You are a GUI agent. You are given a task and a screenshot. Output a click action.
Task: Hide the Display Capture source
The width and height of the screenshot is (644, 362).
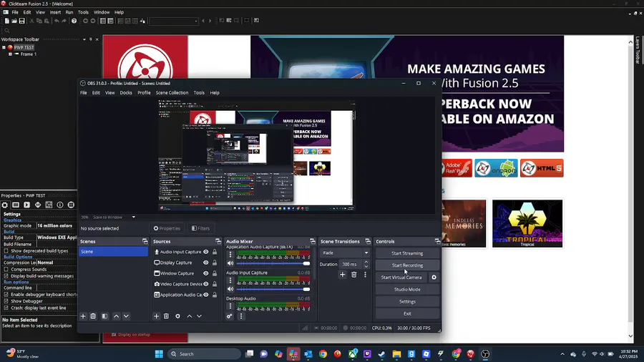tap(206, 263)
